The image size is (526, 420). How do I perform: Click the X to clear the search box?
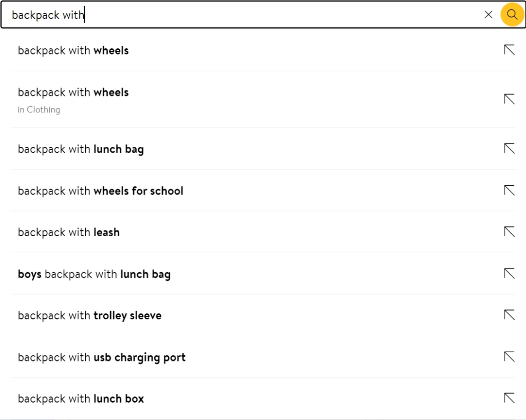pyautogui.click(x=488, y=14)
